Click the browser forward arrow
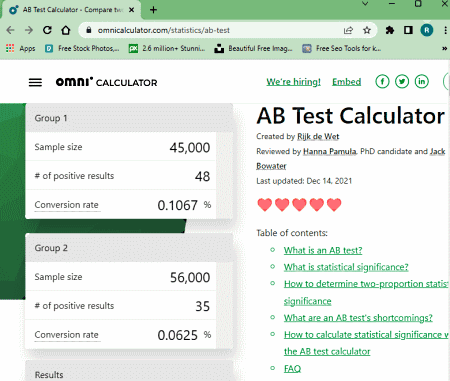The width and height of the screenshot is (450, 381). [x=29, y=30]
